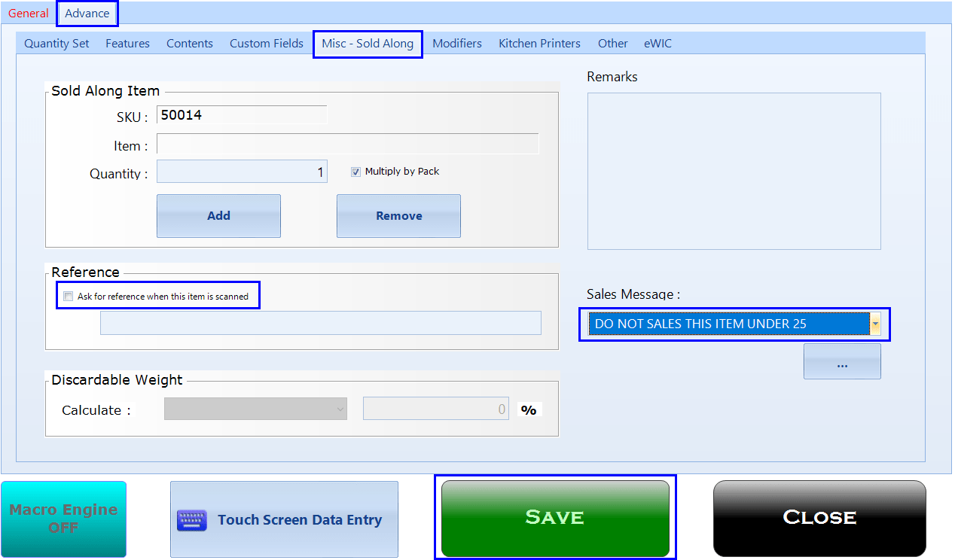
Task: Open the Kitchen Printers tab
Action: click(x=539, y=44)
